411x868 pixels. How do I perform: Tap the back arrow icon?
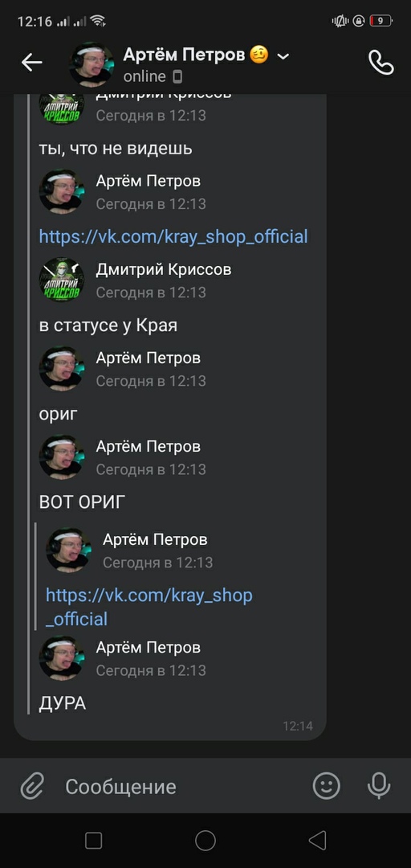[31, 63]
